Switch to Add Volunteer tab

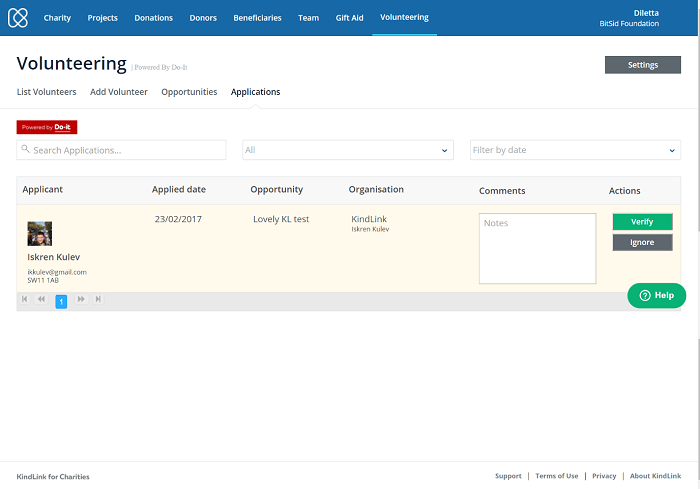tap(119, 92)
